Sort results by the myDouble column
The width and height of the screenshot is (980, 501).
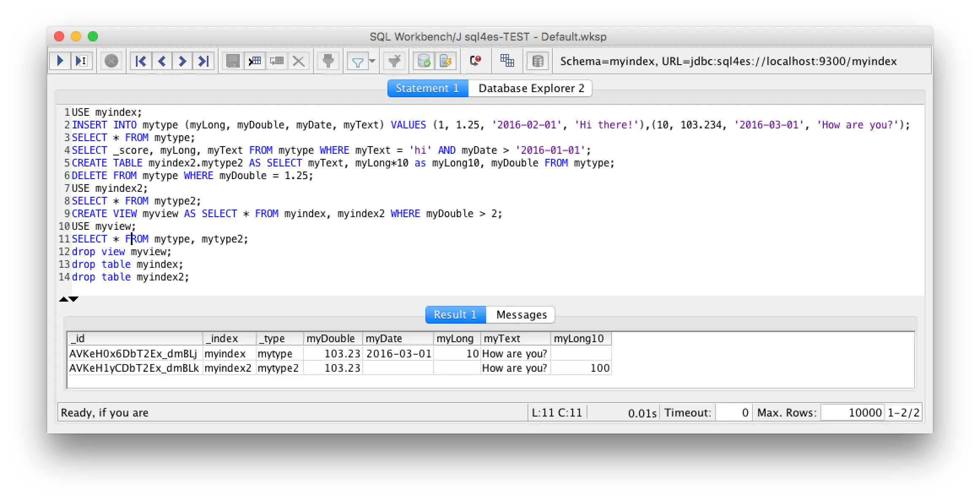(331, 338)
